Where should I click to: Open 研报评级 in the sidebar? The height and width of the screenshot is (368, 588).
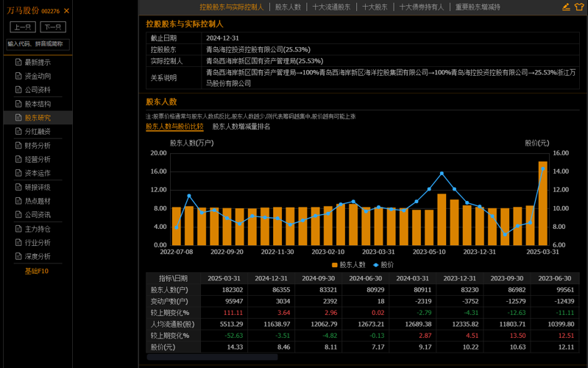tap(38, 187)
